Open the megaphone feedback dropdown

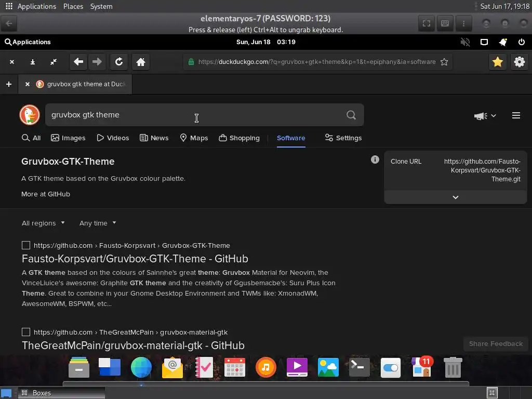pos(485,116)
